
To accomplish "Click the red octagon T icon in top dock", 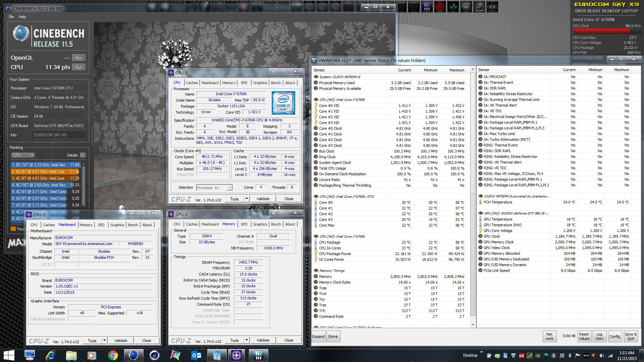I will coord(440,6).
